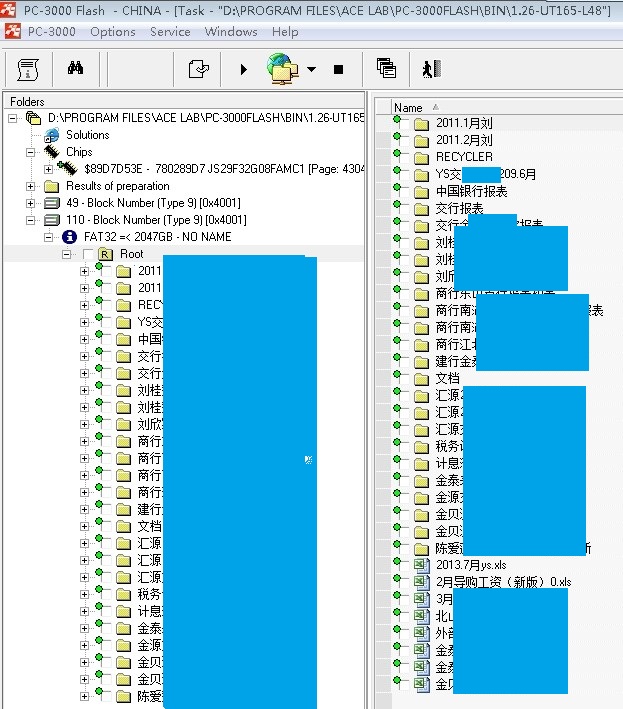Select the Solutions tree item

[88, 135]
